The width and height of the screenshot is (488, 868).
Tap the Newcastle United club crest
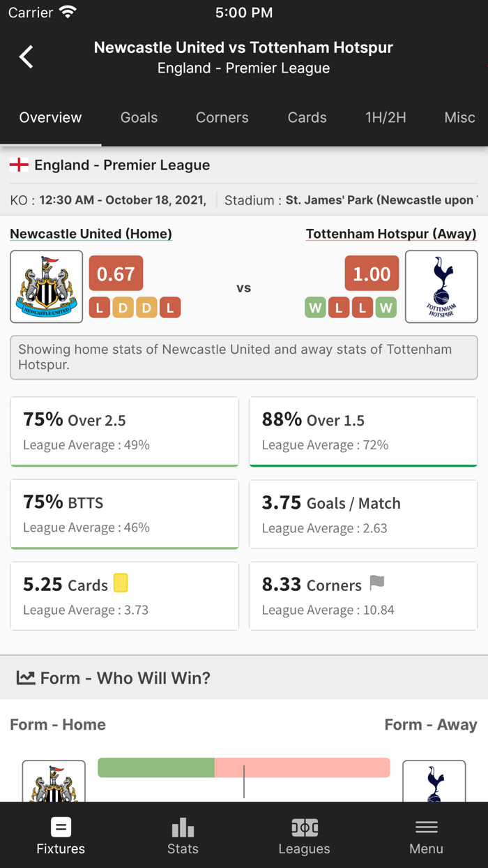click(x=46, y=286)
